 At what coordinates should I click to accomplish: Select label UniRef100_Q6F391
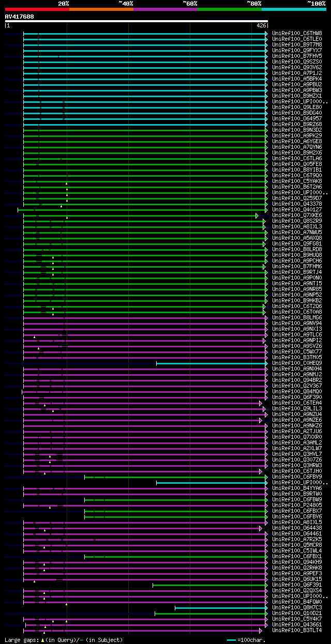297,585
